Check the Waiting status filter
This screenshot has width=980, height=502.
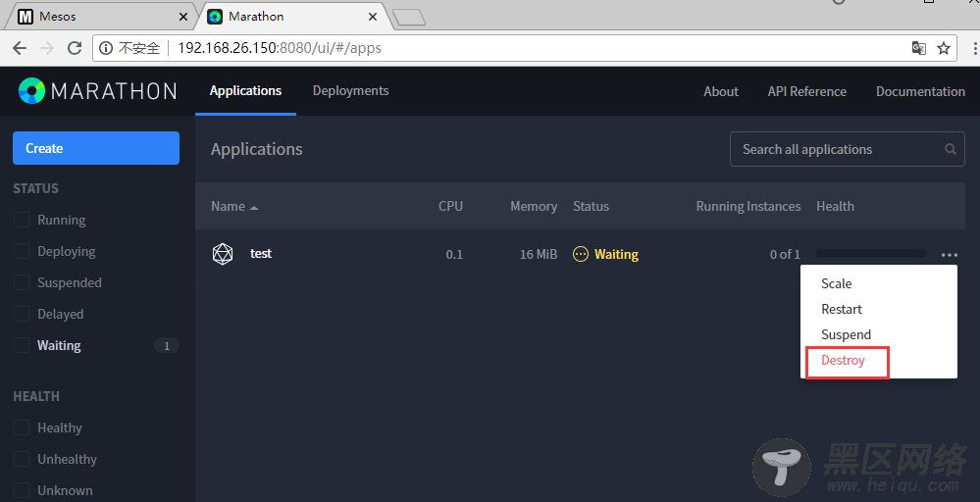pyautogui.click(x=22, y=345)
